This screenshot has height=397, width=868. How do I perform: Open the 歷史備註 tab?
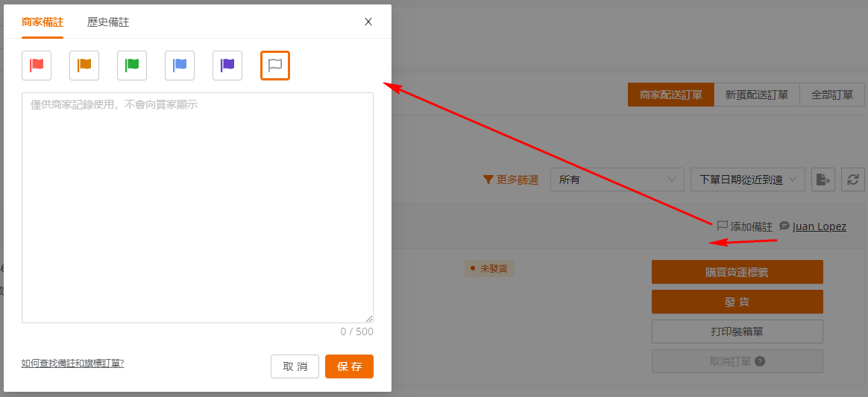(x=108, y=22)
